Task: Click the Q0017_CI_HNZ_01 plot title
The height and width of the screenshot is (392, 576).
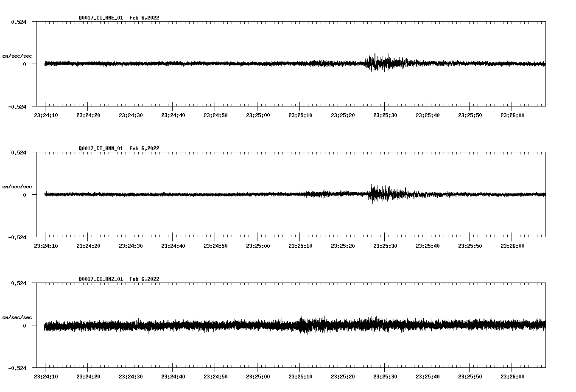Action: 119,279
